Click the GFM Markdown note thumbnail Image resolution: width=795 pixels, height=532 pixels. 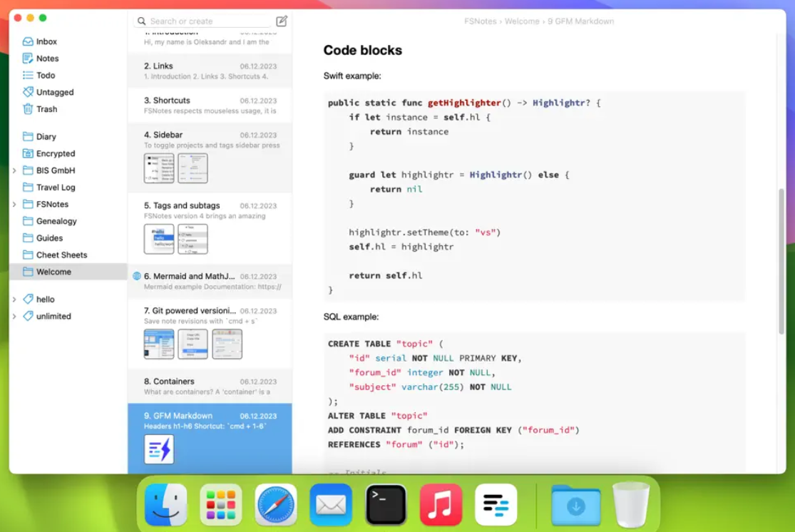click(x=159, y=449)
